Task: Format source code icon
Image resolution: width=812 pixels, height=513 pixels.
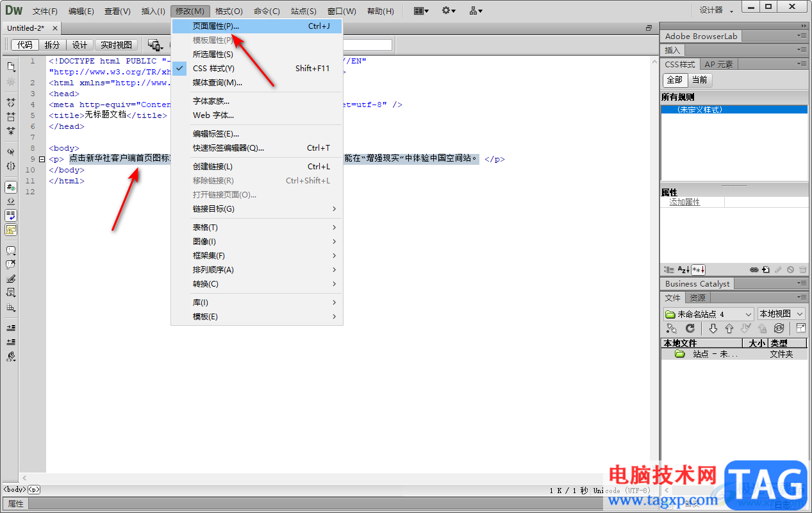Action: click(x=11, y=357)
